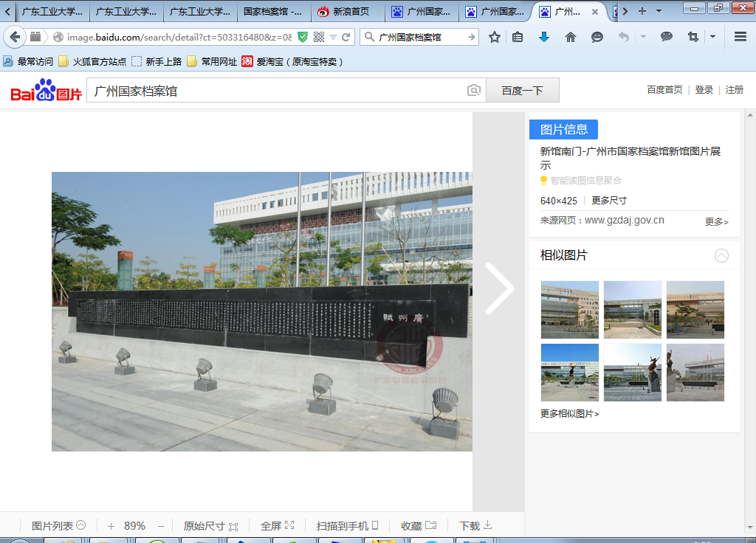Open address bar history dropdown arrow
The height and width of the screenshot is (543, 756).
333,37
